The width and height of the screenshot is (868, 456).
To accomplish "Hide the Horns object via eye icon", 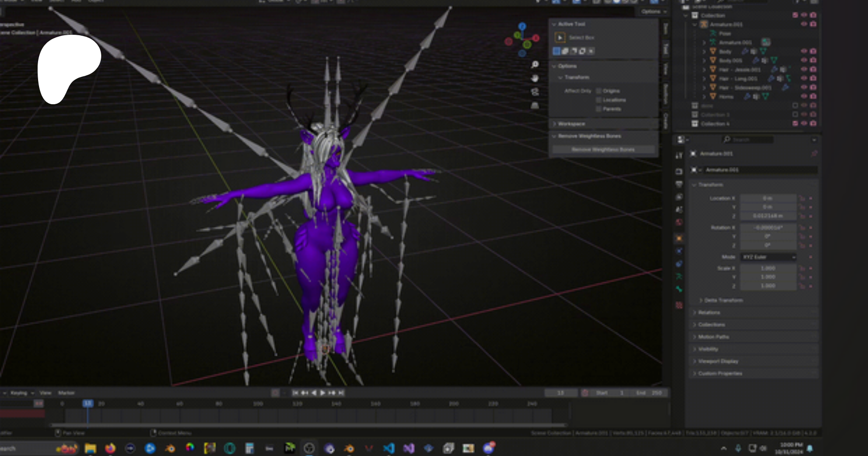I will pyautogui.click(x=804, y=97).
